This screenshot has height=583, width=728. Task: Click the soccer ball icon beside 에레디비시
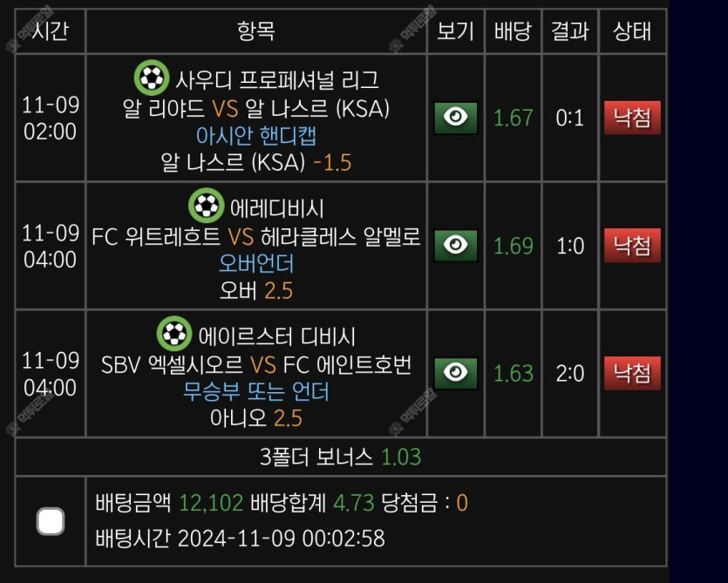click(x=207, y=207)
